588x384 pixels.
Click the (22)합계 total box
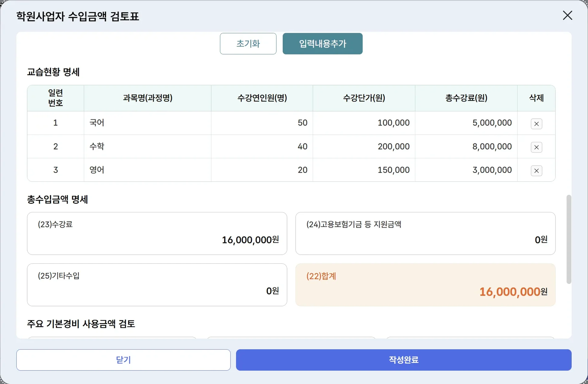[x=425, y=285]
